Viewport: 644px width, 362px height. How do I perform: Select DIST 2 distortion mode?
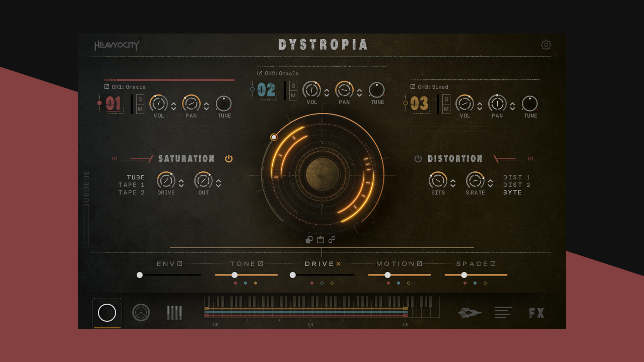coord(517,185)
